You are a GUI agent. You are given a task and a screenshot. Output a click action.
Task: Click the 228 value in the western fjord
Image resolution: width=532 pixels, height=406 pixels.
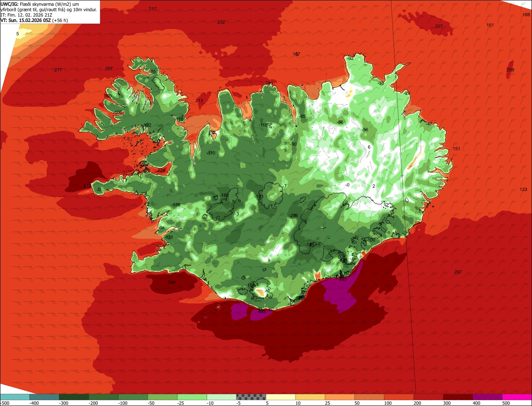161,170
